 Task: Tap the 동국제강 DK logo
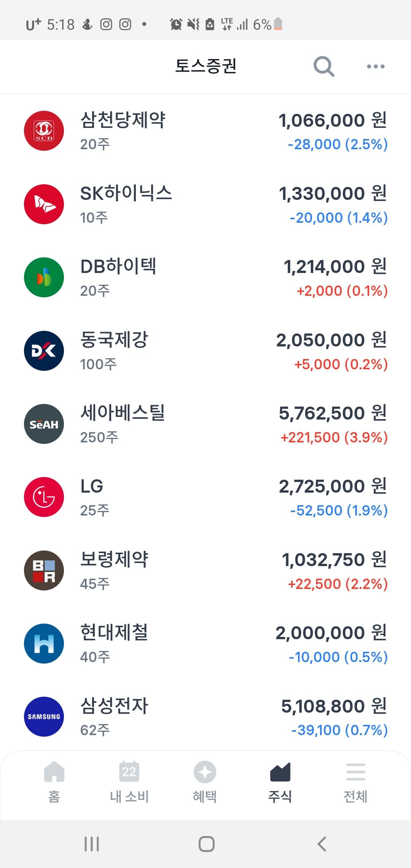pos(44,351)
